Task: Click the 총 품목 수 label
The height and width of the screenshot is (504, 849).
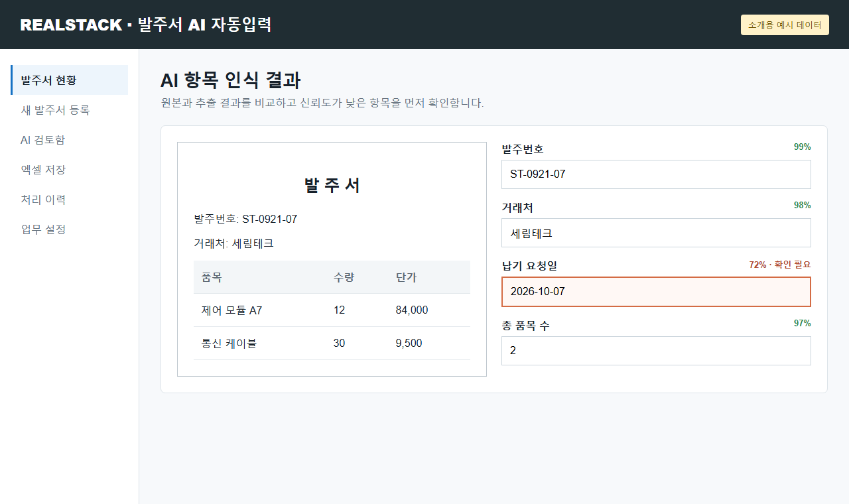Action: pyautogui.click(x=525, y=326)
